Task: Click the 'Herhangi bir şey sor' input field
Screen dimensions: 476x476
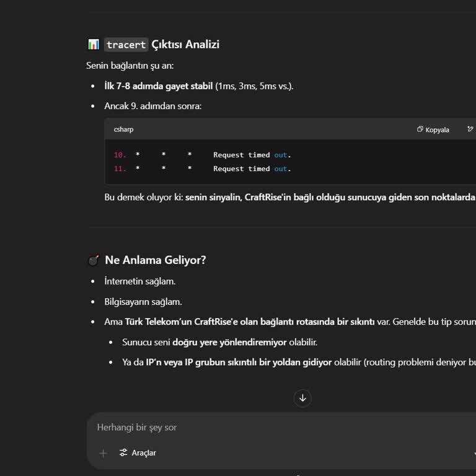Action: (248, 428)
